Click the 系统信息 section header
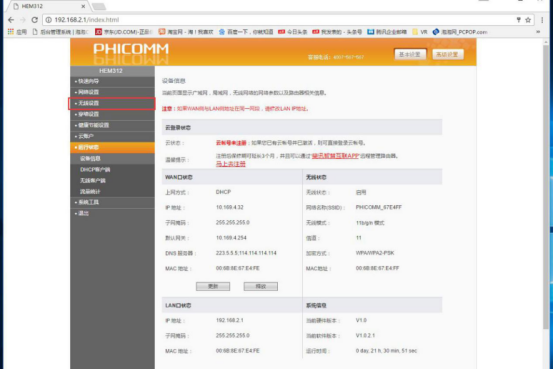 click(x=372, y=305)
